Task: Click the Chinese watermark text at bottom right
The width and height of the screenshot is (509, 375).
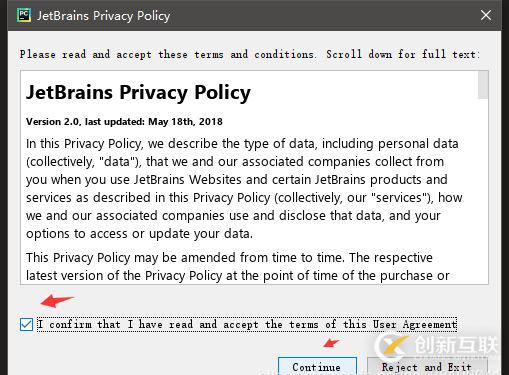Action: click(x=457, y=345)
